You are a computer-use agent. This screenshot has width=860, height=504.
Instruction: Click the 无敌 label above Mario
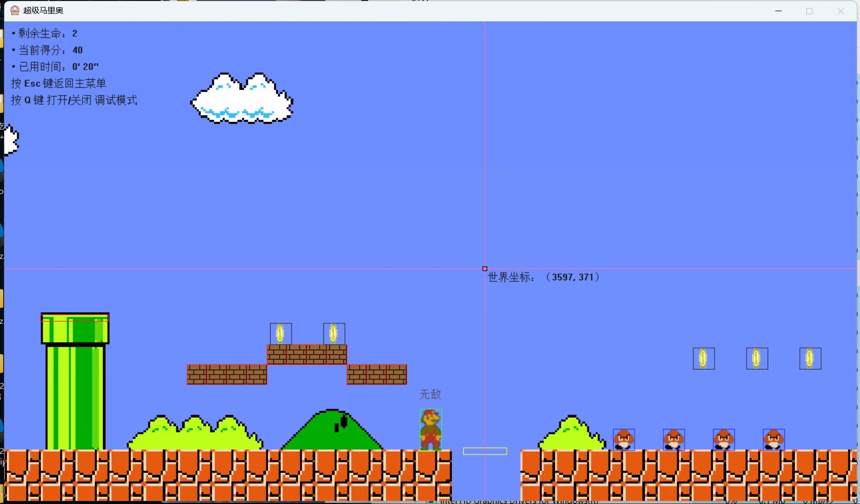[430, 394]
